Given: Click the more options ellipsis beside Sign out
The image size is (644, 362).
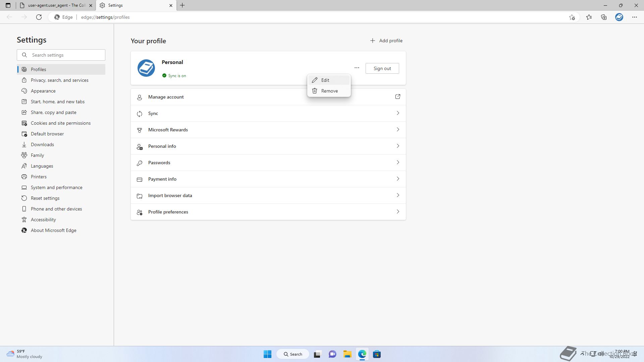Looking at the screenshot, I should (357, 68).
